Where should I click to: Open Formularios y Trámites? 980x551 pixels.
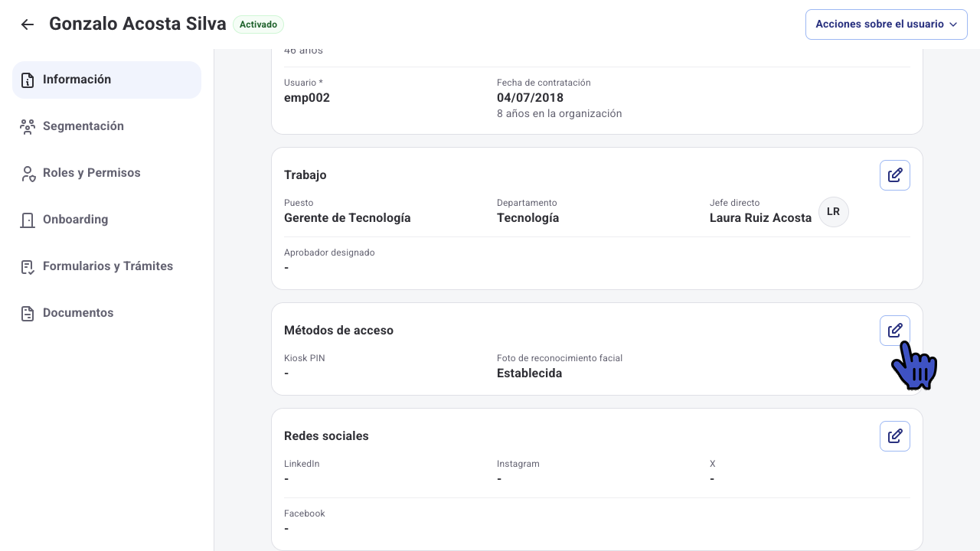(x=106, y=266)
